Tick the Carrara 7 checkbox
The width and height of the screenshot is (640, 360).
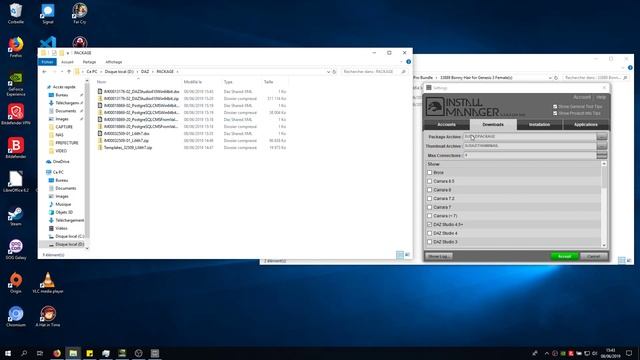(429, 207)
